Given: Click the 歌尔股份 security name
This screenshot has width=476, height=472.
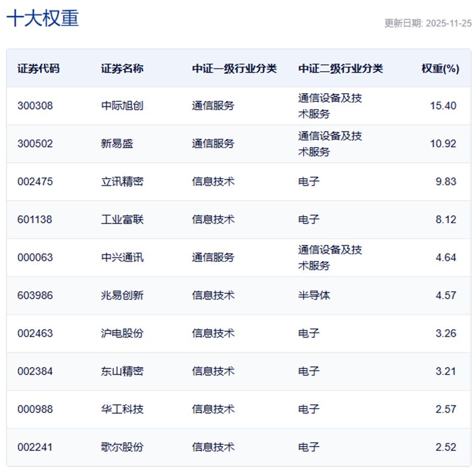Looking at the screenshot, I should [x=122, y=447].
